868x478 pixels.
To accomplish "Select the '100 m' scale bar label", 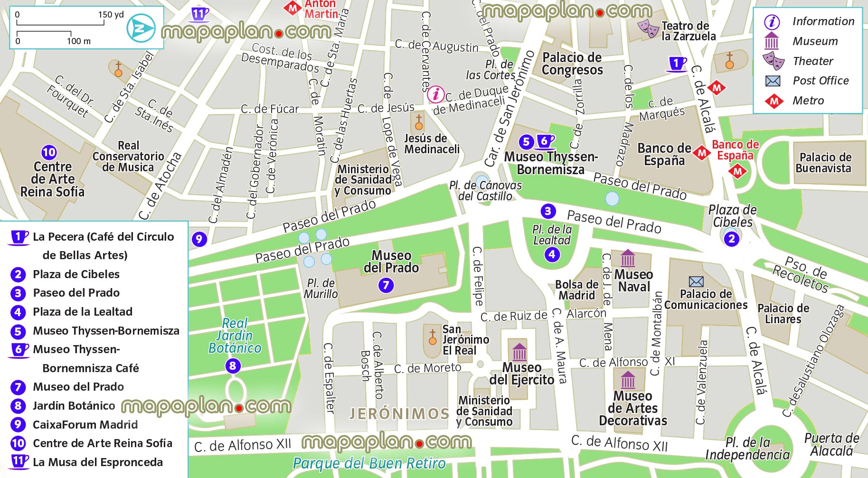I will point(79,41).
